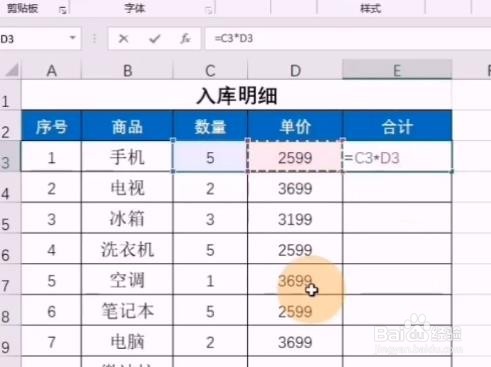
Task: Click quantity cell in 空调 row
Action: [x=210, y=279]
